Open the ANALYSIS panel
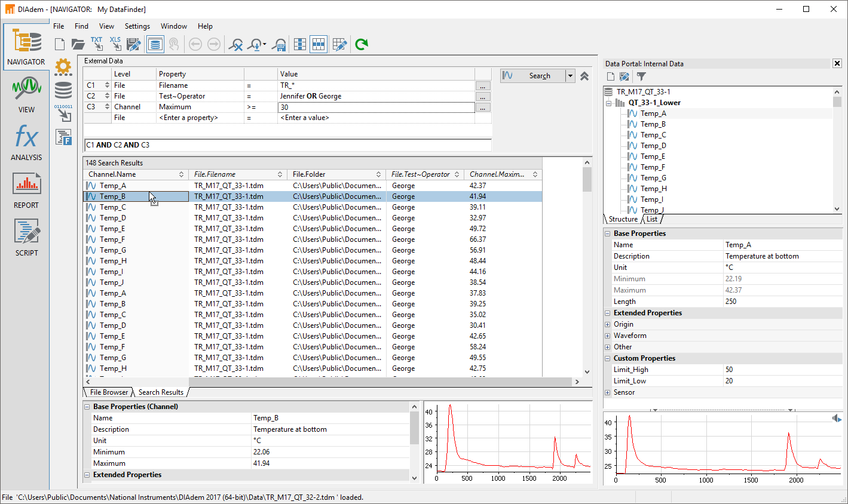 click(26, 142)
